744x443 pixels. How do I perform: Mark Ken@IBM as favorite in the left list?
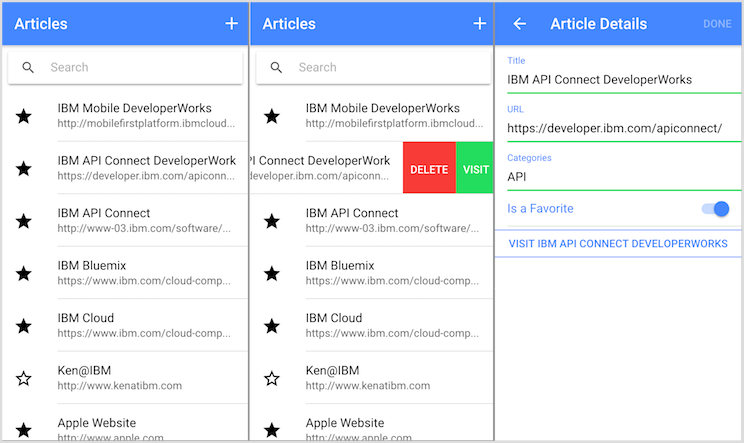coord(24,378)
